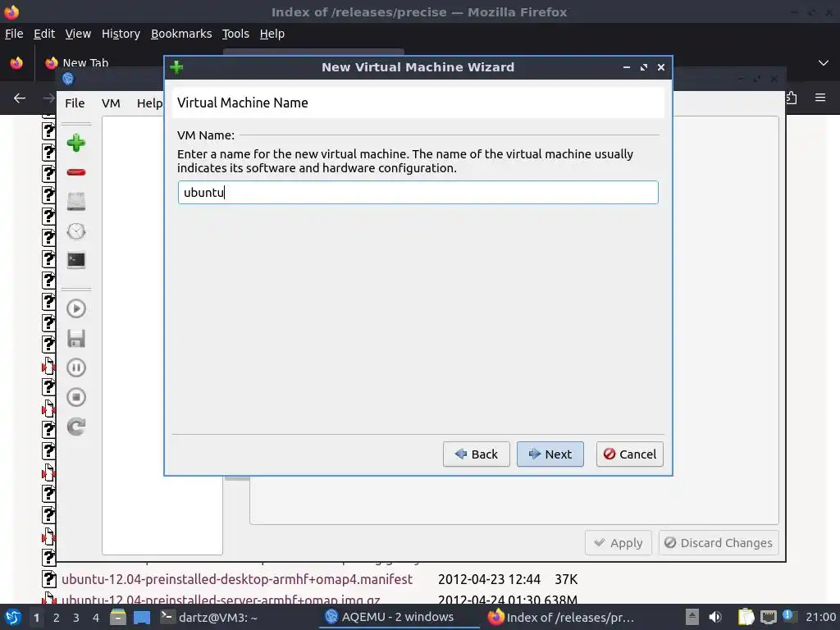
Task: Open AQEMU VM menu
Action: coord(111,103)
